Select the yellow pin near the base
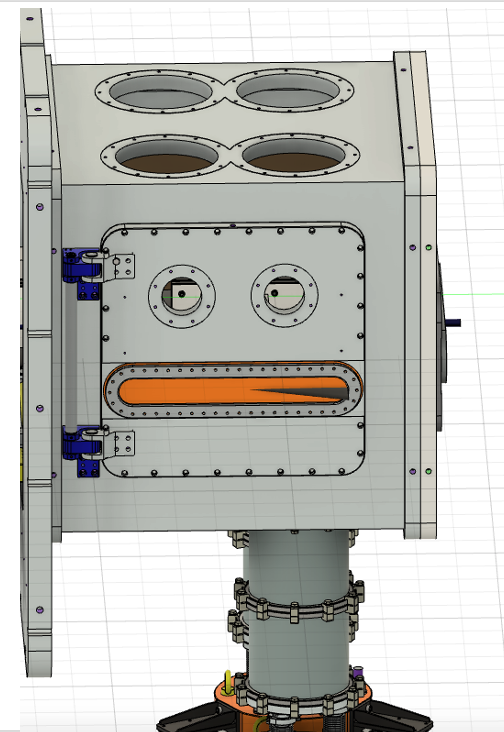Viewport: 504px width, 732px height. tap(228, 682)
